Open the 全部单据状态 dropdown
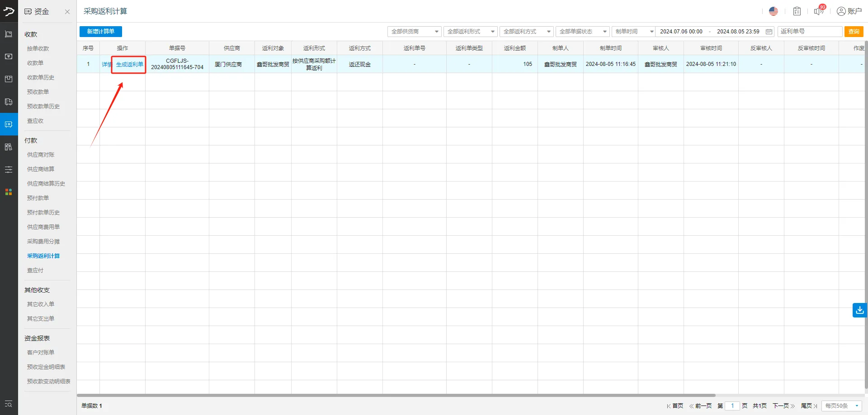Image resolution: width=868 pixels, height=415 pixels. [582, 32]
